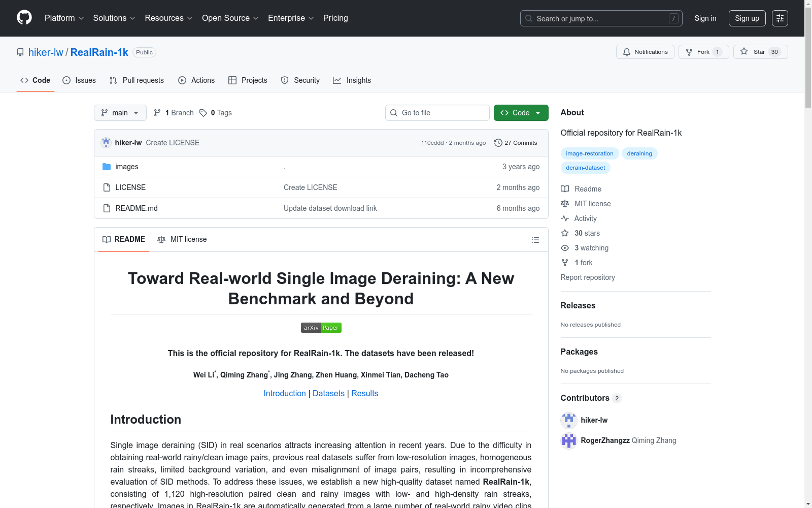812x508 pixels.
Task: Open the README outline list icon
Action: click(535, 240)
